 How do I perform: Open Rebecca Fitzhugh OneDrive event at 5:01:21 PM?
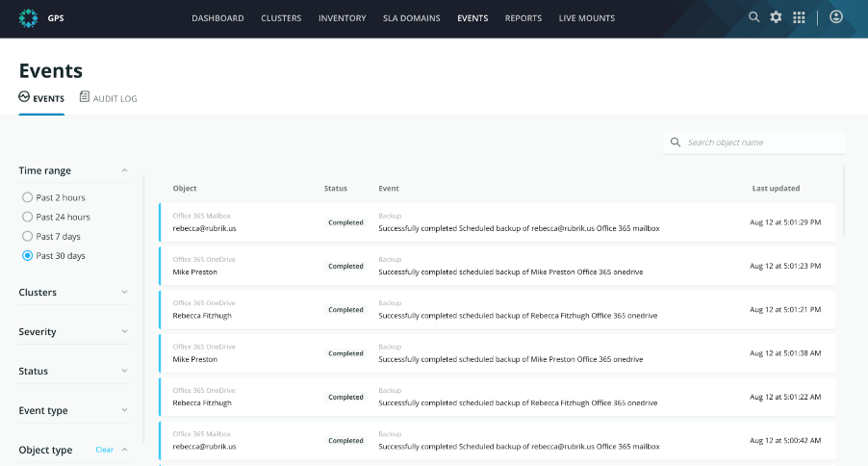tap(498, 310)
